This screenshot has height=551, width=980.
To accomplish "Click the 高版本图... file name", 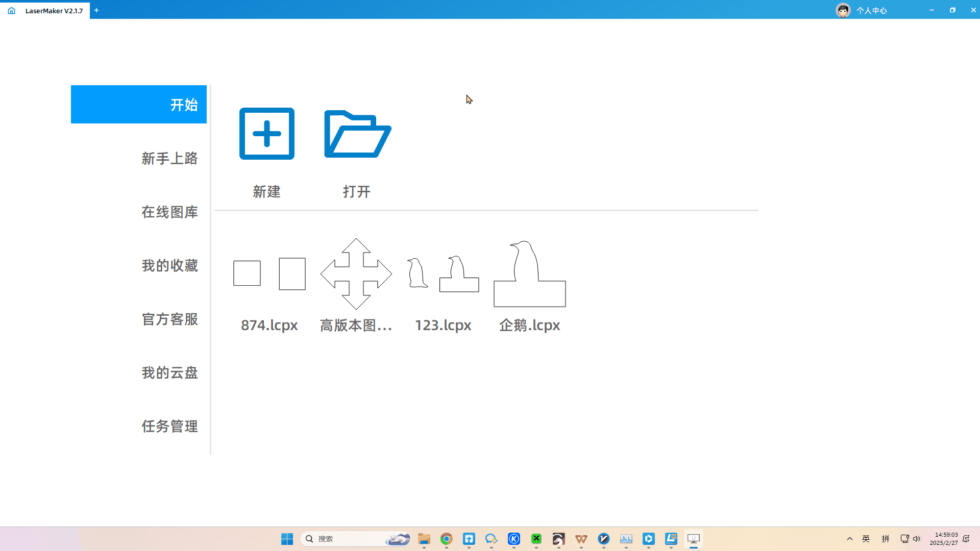I will [x=356, y=325].
